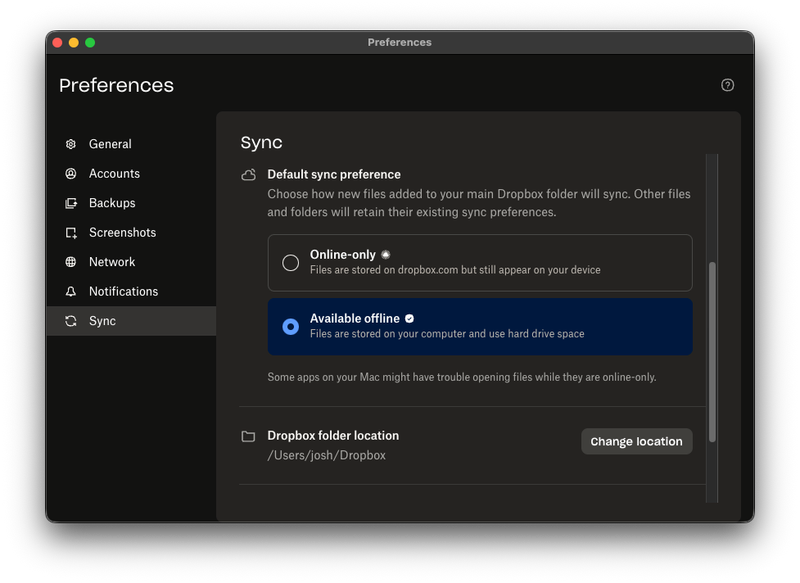
Task: Click the Sync panel vertical scrollbar
Action: coord(712,350)
